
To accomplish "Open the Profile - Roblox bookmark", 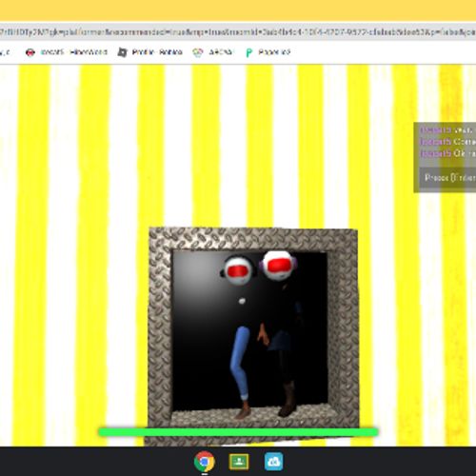I will click(157, 52).
